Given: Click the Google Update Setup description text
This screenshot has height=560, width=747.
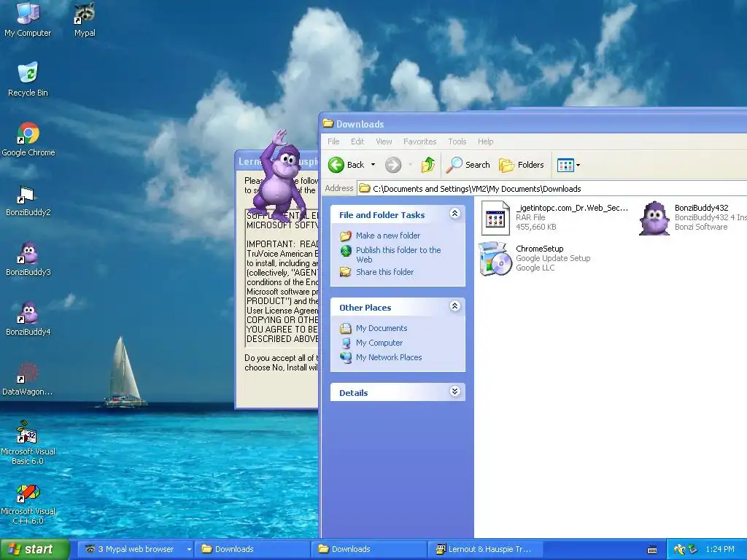Looking at the screenshot, I should coord(553,258).
